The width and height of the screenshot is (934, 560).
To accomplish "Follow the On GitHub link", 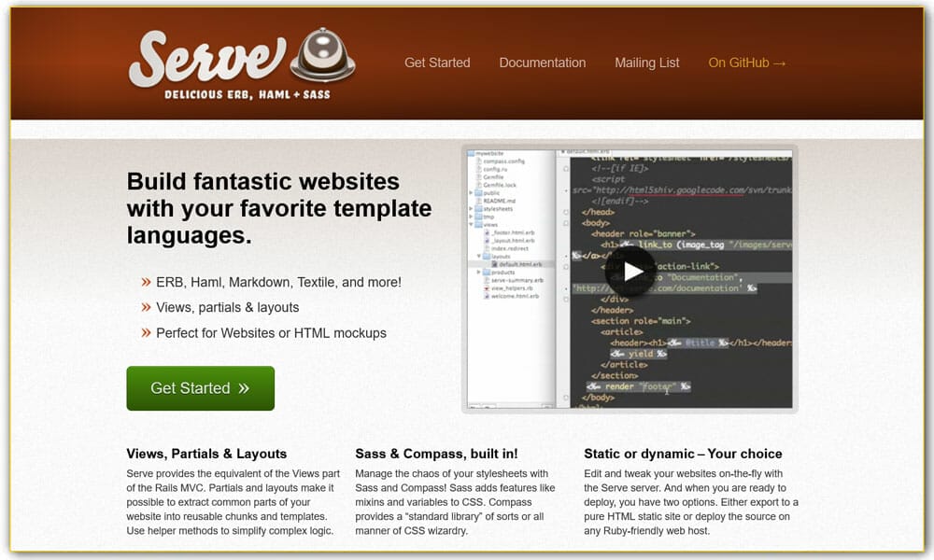I will point(747,63).
